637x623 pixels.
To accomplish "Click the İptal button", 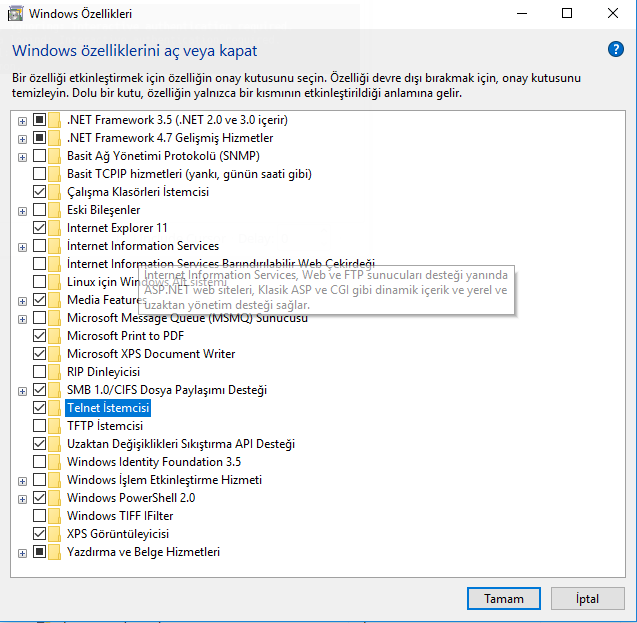I will point(587,598).
